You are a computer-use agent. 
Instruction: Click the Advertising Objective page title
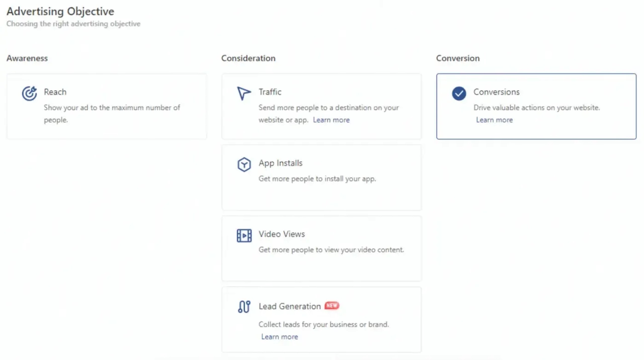(x=60, y=11)
